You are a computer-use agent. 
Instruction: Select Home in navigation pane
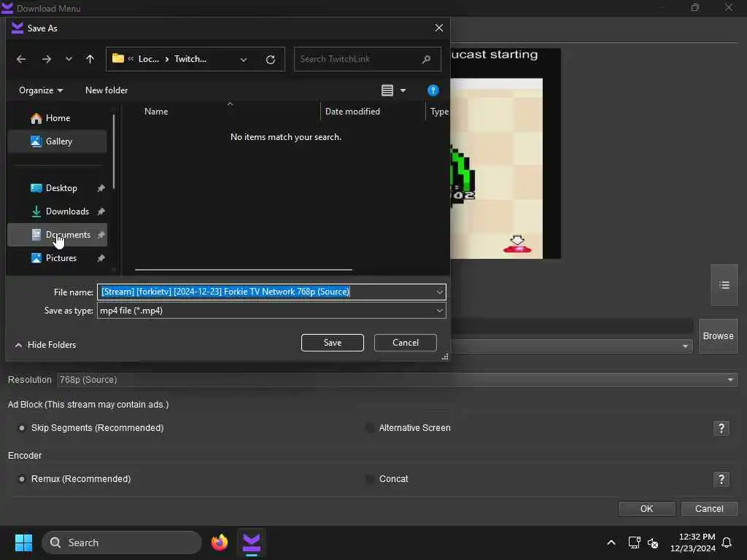(57, 118)
